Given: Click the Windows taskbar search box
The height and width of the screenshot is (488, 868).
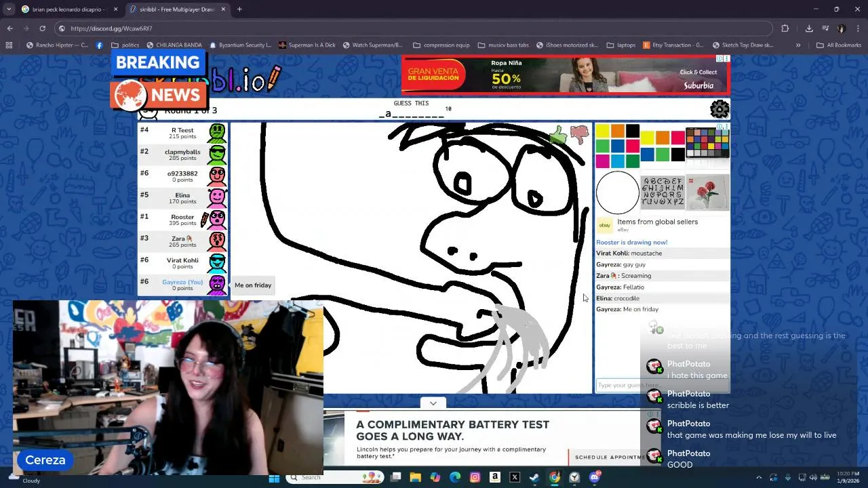Looking at the screenshot, I should pyautogui.click(x=334, y=478).
